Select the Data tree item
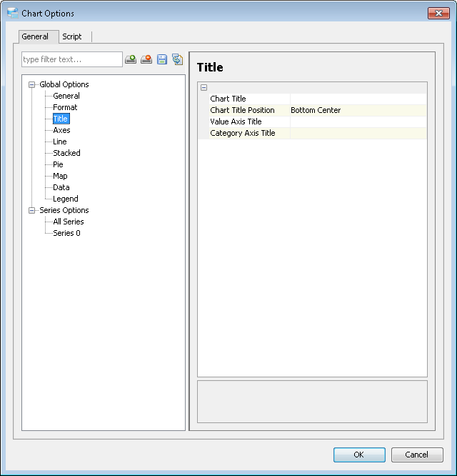The width and height of the screenshot is (457, 476). click(x=61, y=187)
